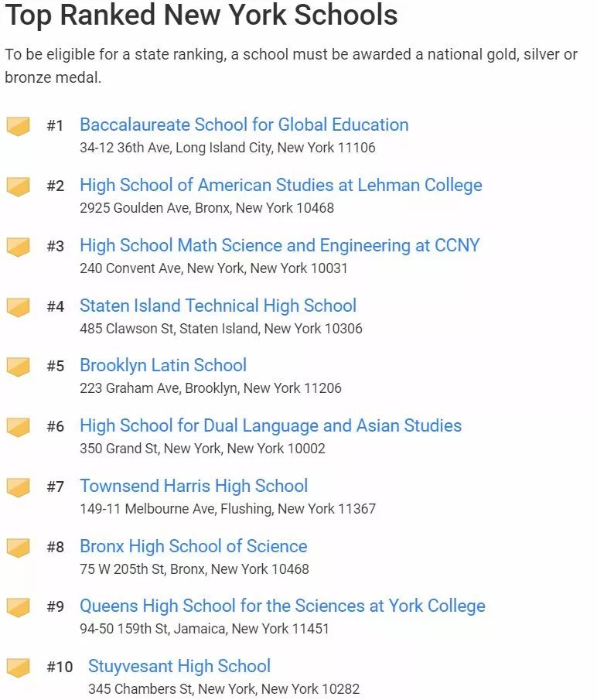The width and height of the screenshot is (597, 700).
Task: Click the gold medal icon beside #3
Action: click(x=19, y=247)
